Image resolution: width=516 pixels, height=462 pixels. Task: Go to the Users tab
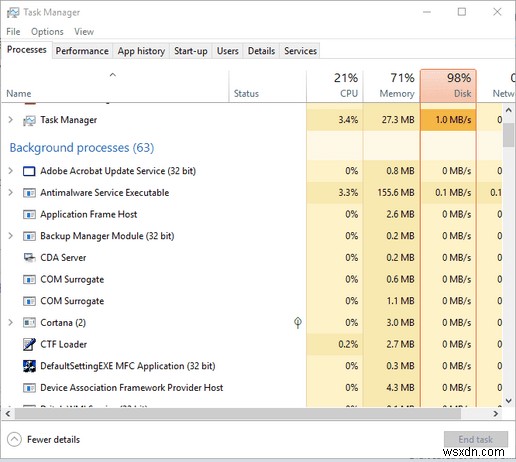coord(228,51)
